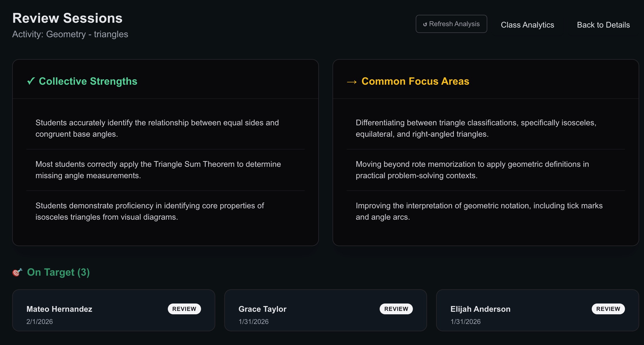Click the refresh icon in Refresh Analysis
644x345 pixels.
click(x=425, y=24)
